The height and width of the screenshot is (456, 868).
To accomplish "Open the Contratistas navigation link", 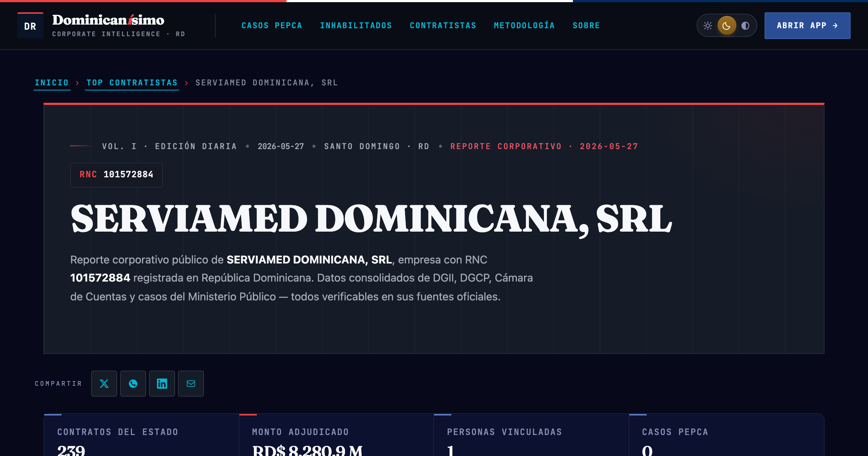I will coord(443,26).
